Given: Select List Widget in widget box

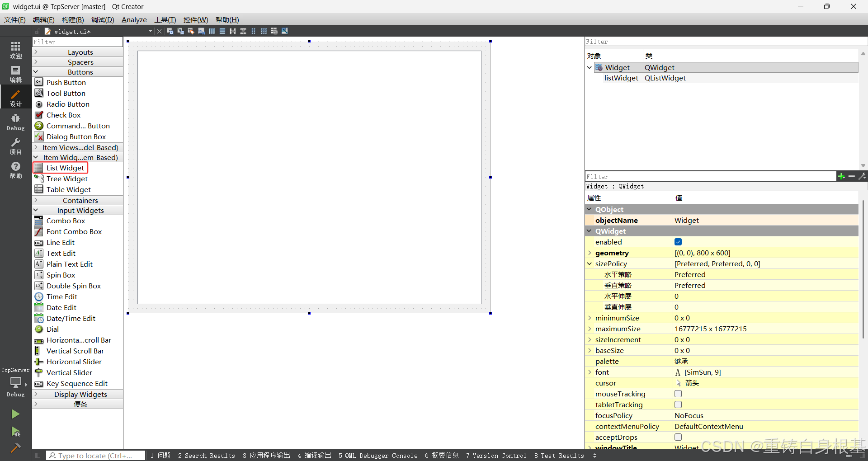Looking at the screenshot, I should tap(61, 168).
